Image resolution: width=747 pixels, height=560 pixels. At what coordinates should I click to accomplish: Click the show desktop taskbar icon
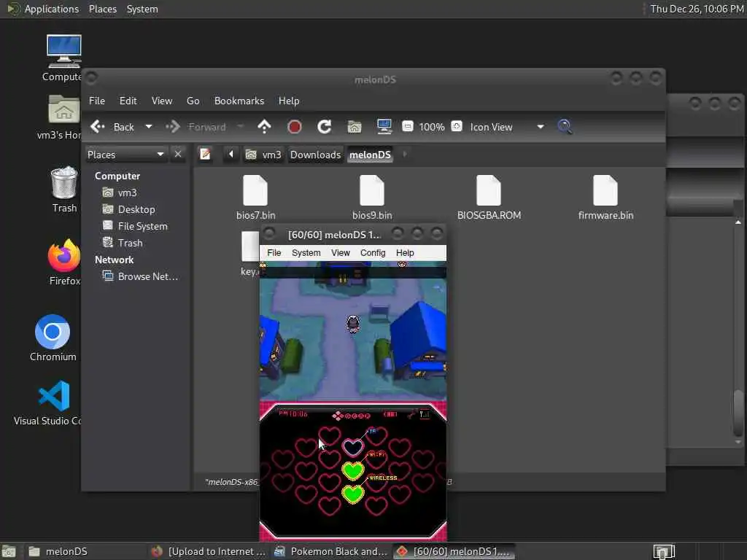9,551
